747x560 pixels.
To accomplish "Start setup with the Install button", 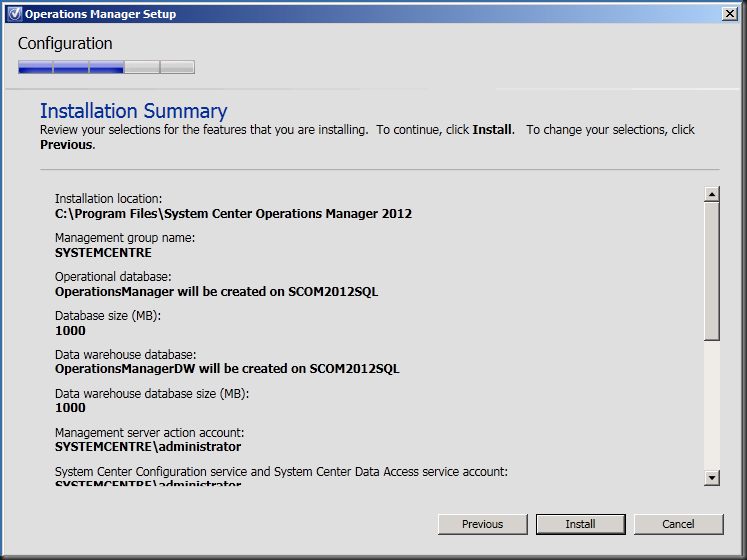I will [580, 524].
